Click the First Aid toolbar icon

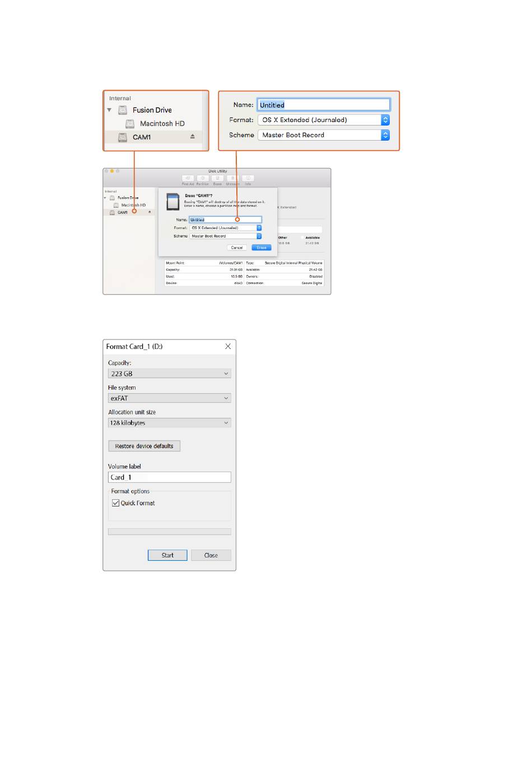188,178
